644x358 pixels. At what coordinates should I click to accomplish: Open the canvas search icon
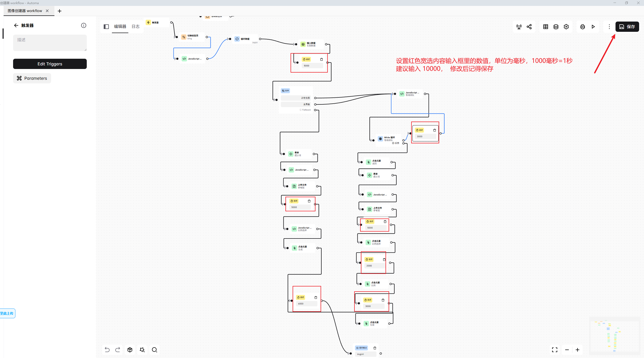(x=155, y=350)
